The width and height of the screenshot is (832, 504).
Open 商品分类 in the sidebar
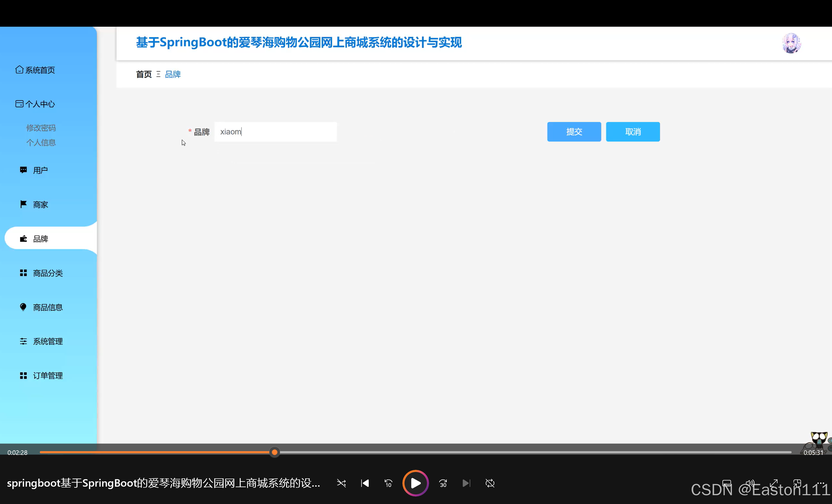click(48, 273)
